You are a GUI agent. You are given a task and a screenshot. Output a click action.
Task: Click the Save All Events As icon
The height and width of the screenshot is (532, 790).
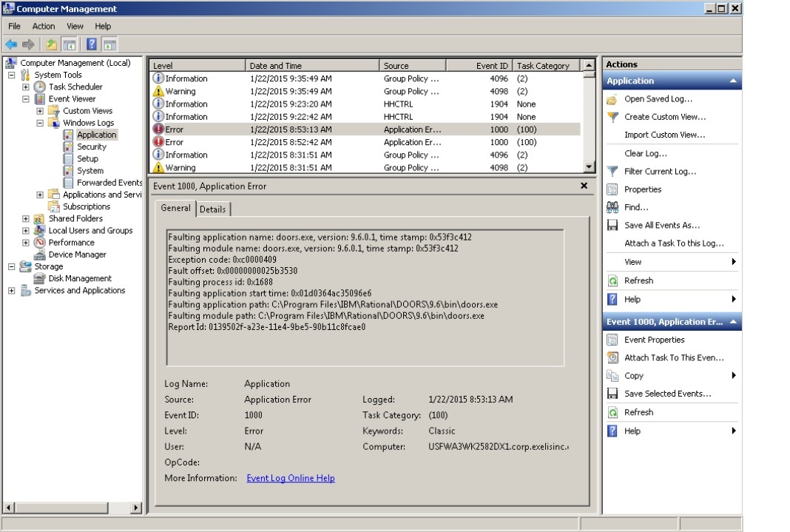(612, 226)
